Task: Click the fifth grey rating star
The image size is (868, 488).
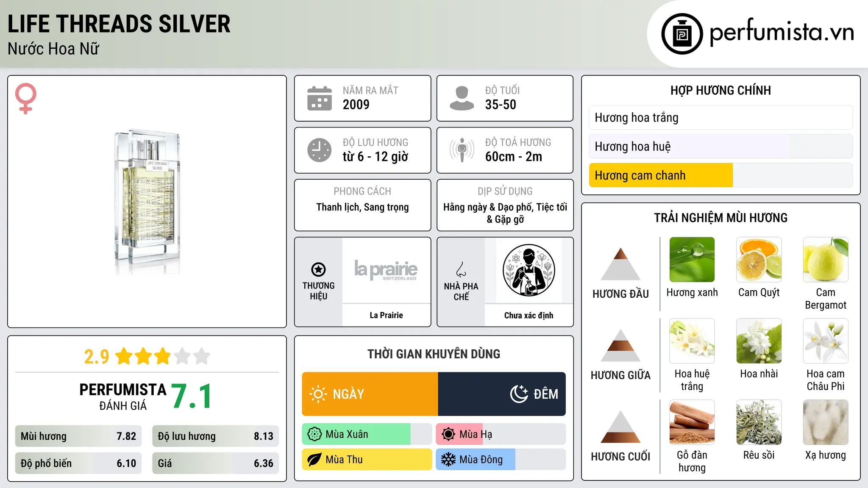Action: click(202, 356)
